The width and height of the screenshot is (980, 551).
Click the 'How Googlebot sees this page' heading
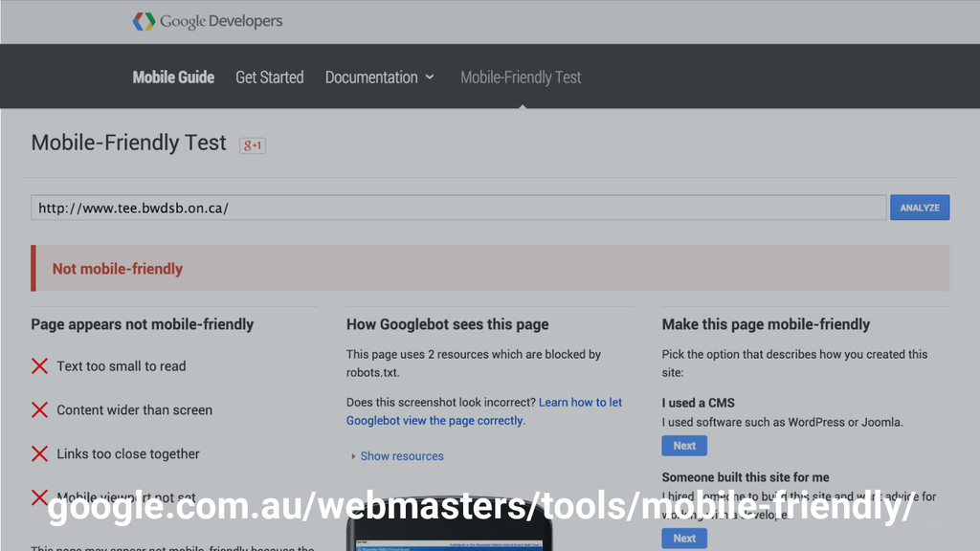448,324
